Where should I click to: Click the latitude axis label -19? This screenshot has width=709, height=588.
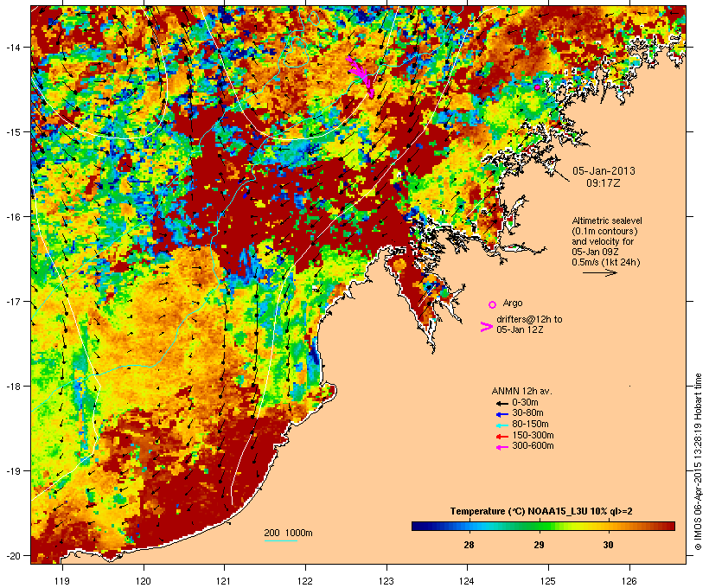click(x=12, y=471)
